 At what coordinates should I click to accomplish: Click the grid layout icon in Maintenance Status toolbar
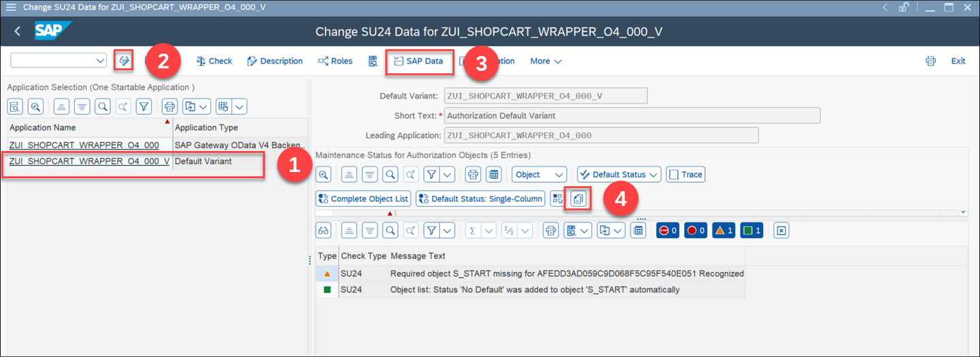tap(494, 175)
